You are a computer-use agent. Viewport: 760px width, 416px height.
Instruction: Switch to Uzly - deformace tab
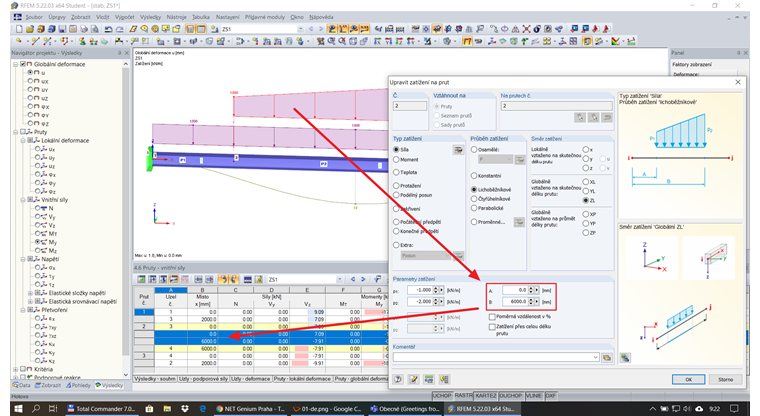250,379
